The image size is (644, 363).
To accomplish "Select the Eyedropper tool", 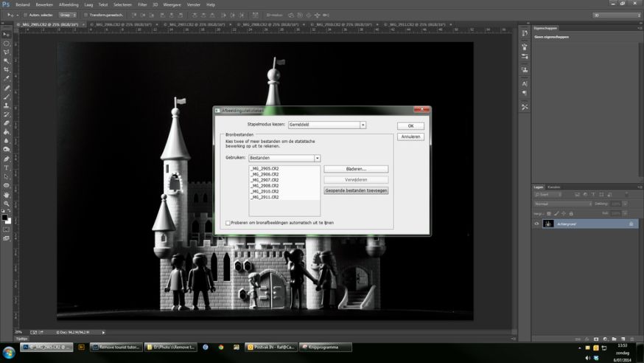I will click(7, 79).
